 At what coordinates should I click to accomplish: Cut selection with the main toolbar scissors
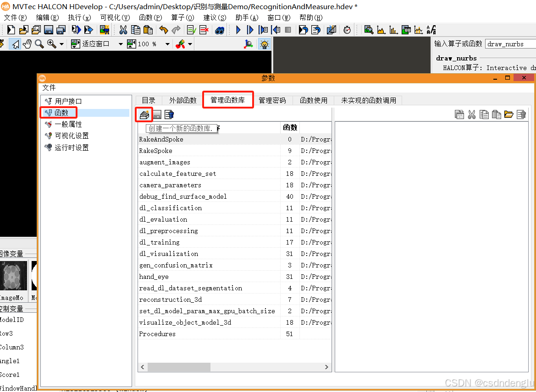(123, 30)
